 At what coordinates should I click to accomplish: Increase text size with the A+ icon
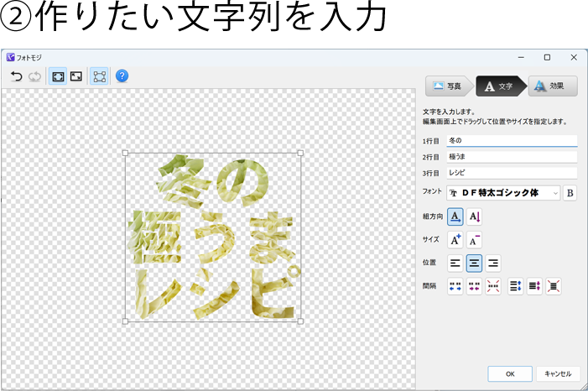455,240
